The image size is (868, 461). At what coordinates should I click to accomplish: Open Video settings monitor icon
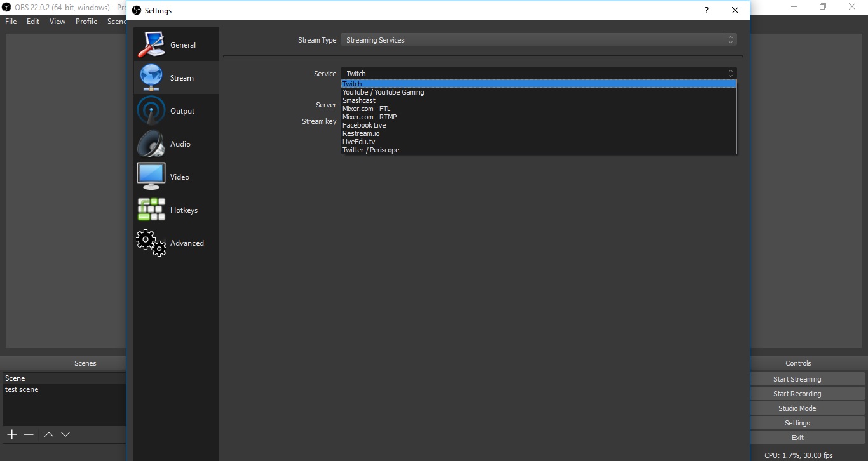click(x=151, y=177)
